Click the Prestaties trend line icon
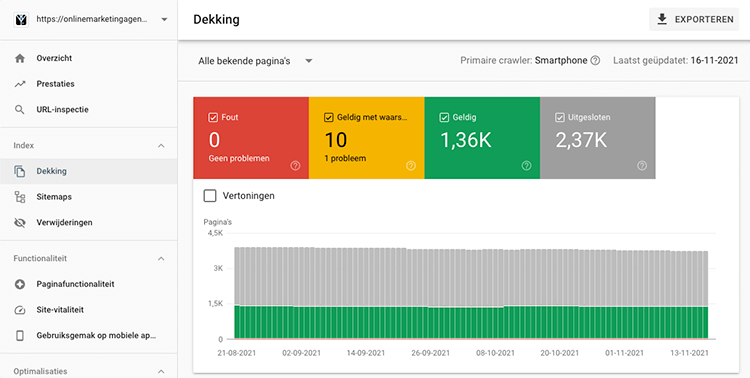The height and width of the screenshot is (378, 750). (20, 84)
